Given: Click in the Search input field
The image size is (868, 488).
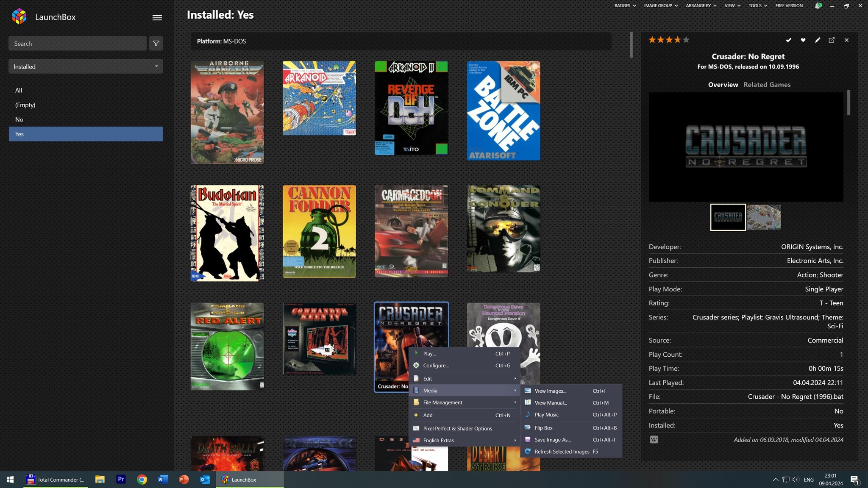Looking at the screenshot, I should (78, 43).
